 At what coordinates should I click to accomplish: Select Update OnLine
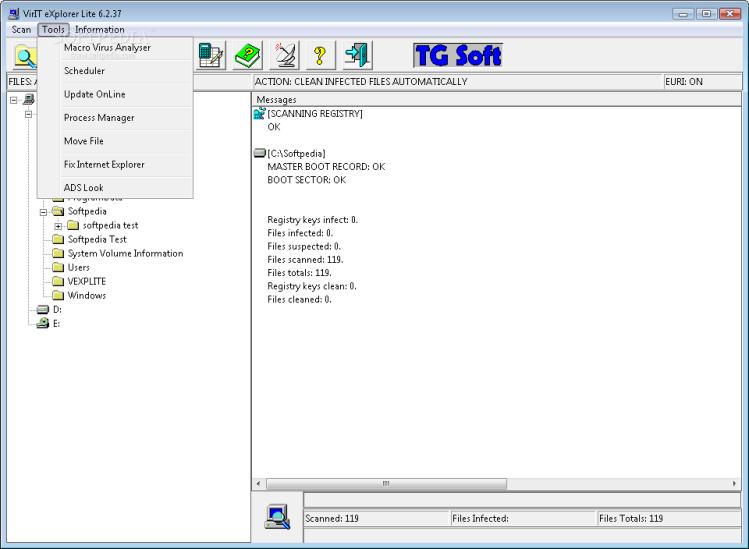tap(115, 94)
